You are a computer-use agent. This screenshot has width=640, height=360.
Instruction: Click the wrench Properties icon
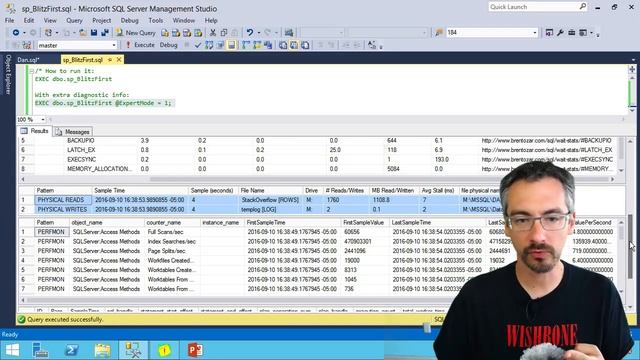(560, 33)
